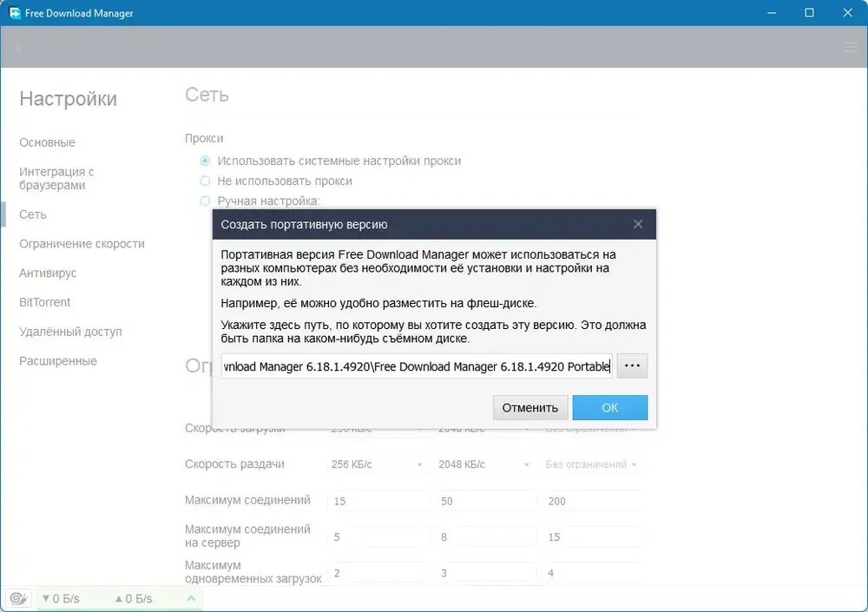Screen dimensions: 868x612
Task: Expand the speed panel chevron in status bar
Action: (x=191, y=598)
